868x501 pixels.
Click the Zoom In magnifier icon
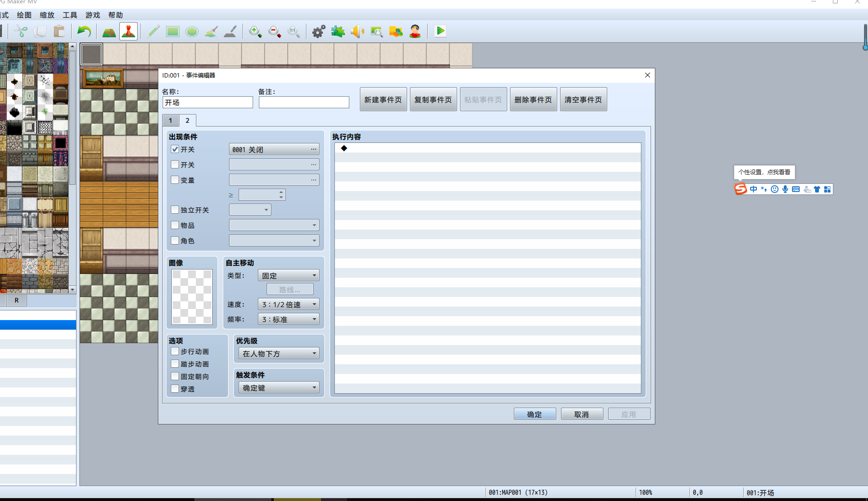pyautogui.click(x=255, y=32)
